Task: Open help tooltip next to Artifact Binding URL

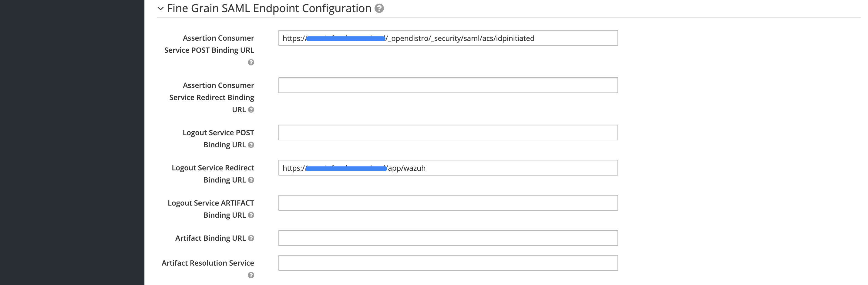Action: click(x=251, y=238)
